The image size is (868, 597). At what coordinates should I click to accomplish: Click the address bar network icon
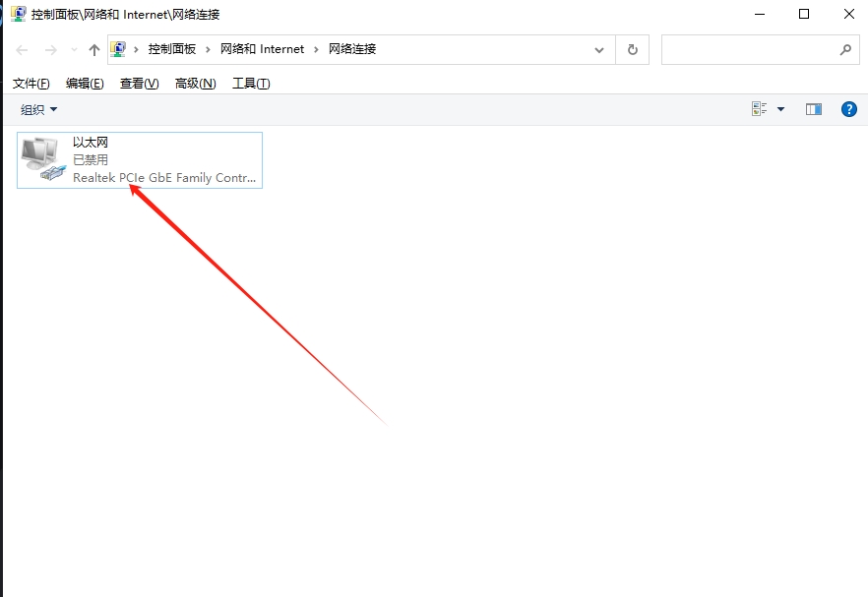[x=118, y=49]
